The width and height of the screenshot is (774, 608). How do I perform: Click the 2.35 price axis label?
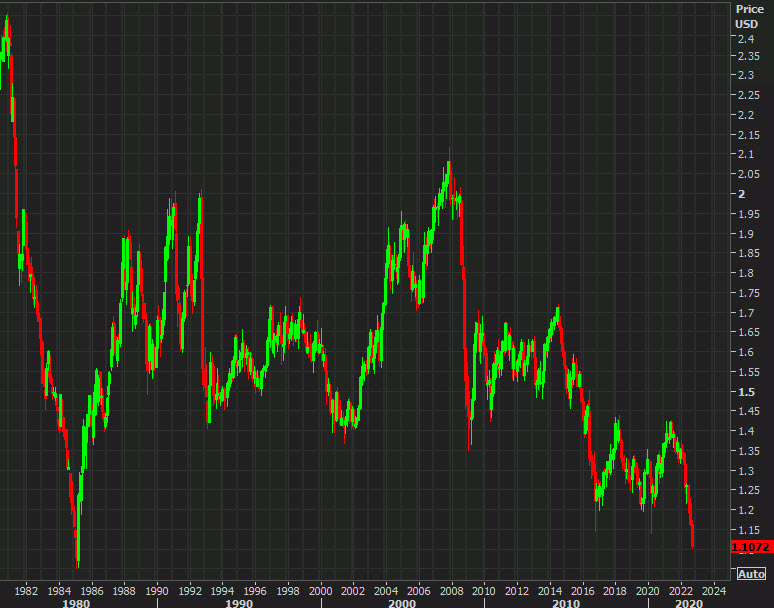749,56
